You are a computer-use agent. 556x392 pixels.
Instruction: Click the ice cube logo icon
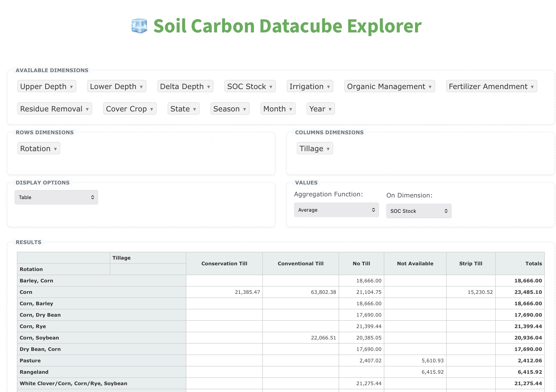click(x=139, y=26)
